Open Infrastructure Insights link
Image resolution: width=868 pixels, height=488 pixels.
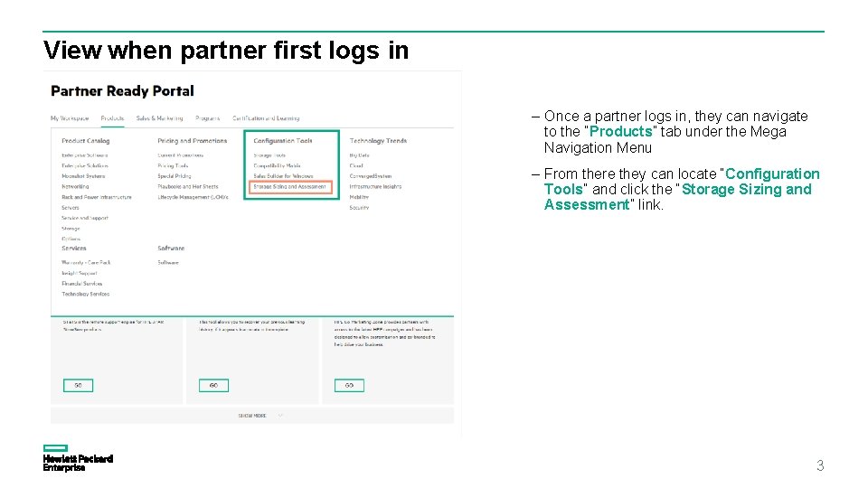click(x=375, y=186)
